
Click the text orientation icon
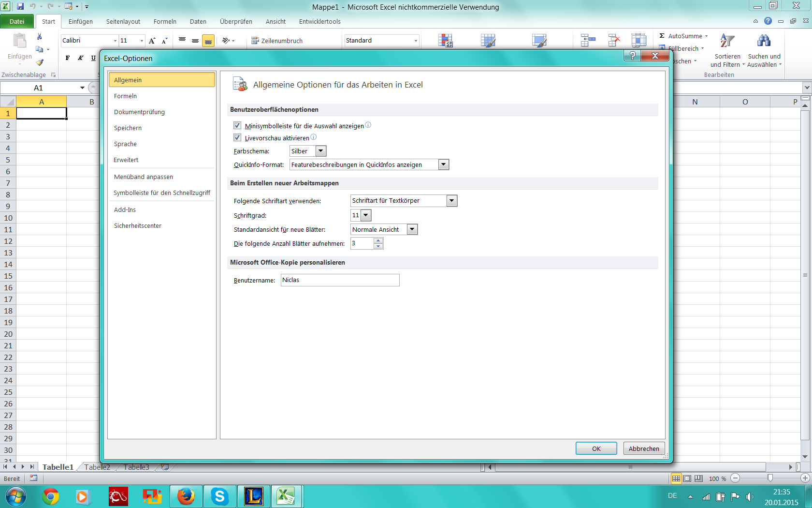pos(226,41)
